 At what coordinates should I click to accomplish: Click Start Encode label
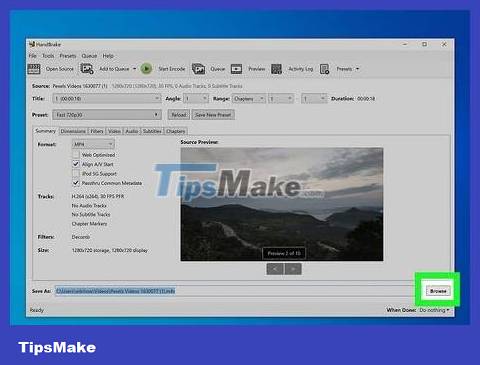point(172,69)
